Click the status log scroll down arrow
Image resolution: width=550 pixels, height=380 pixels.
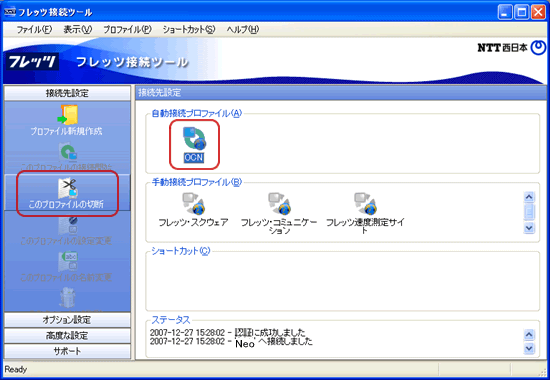pyautogui.click(x=529, y=348)
